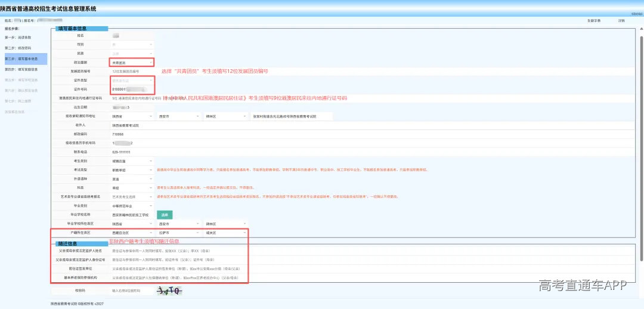Screen dimensions: 644x309
Task: Click the 出生日期 field
Action: (x=132, y=107)
